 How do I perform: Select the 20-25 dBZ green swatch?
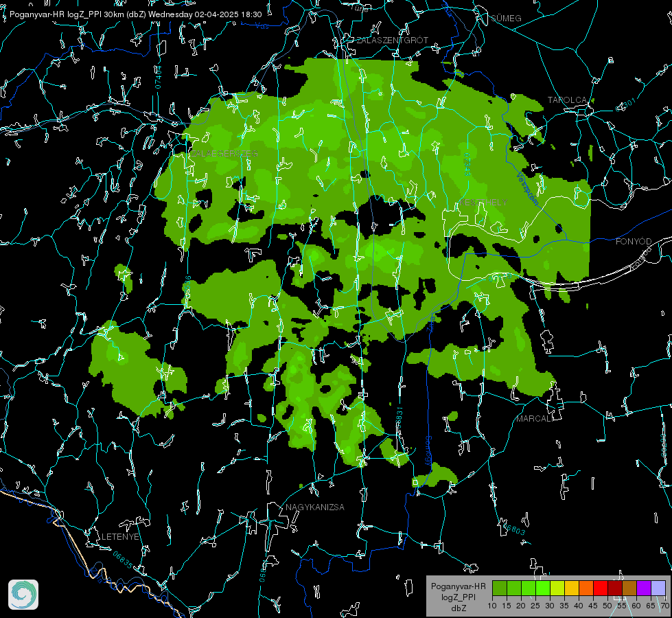coord(529,588)
